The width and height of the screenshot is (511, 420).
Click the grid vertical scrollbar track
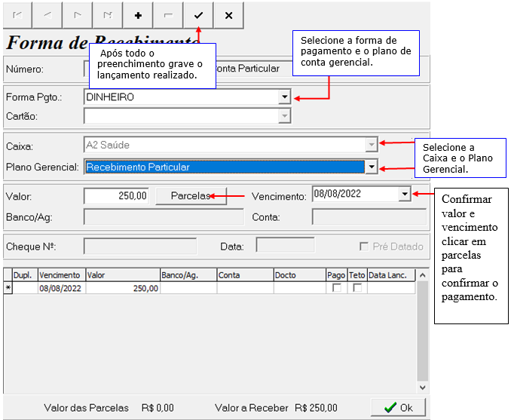422,331
